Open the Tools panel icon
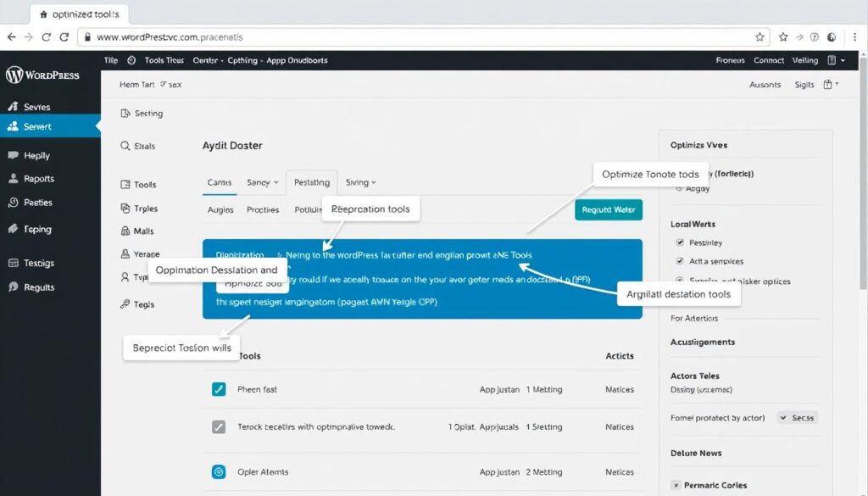 pos(124,184)
